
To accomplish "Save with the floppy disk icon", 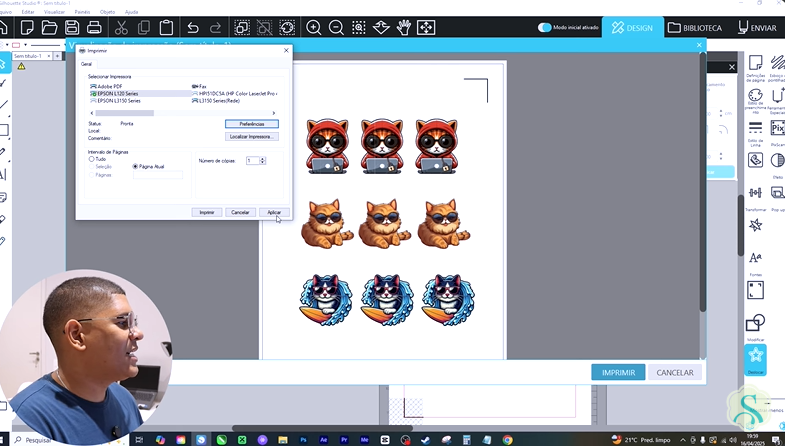I will pyautogui.click(x=72, y=28).
